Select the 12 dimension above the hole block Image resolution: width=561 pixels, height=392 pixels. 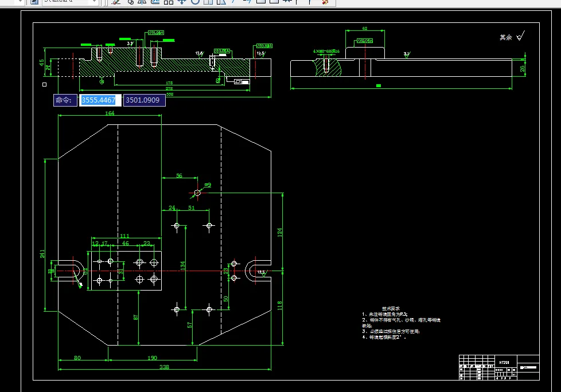coord(95,244)
